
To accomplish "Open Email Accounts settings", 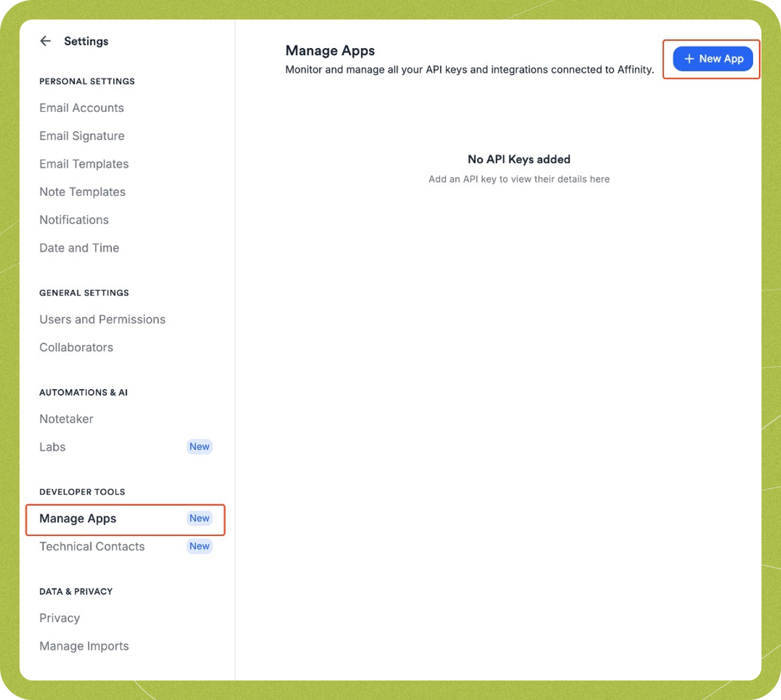I will pos(81,108).
